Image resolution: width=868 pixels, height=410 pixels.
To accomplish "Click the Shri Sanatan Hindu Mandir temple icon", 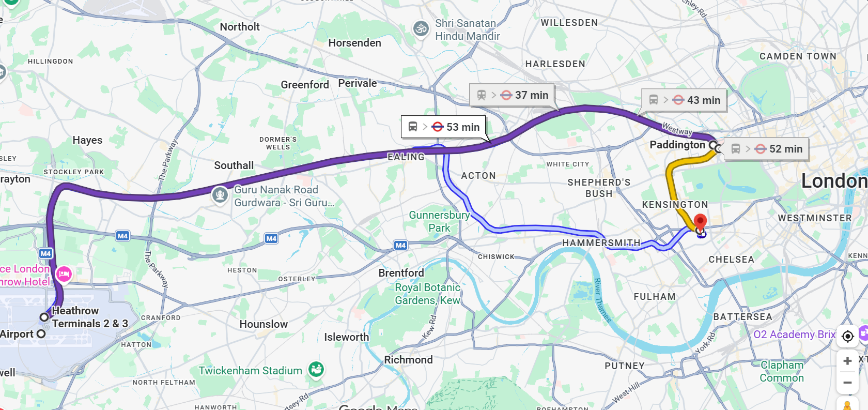I will click(421, 29).
